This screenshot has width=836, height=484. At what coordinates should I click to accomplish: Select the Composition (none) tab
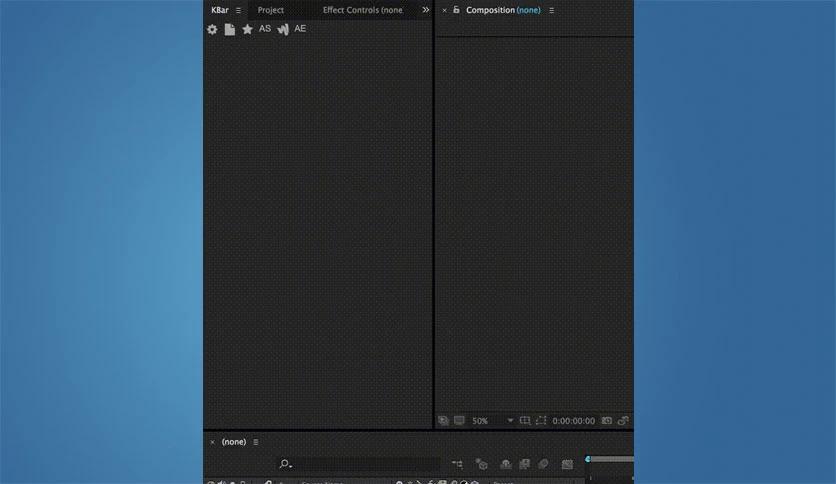[x=503, y=10]
